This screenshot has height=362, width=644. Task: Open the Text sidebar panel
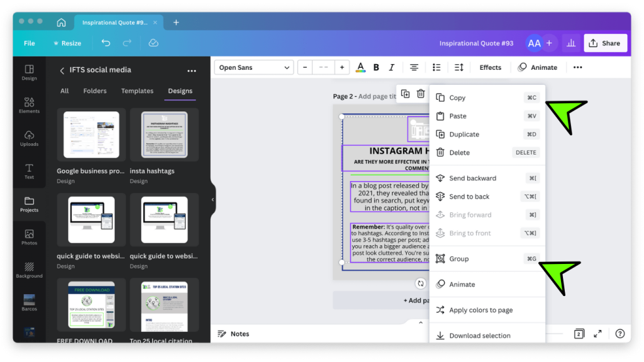pos(29,171)
